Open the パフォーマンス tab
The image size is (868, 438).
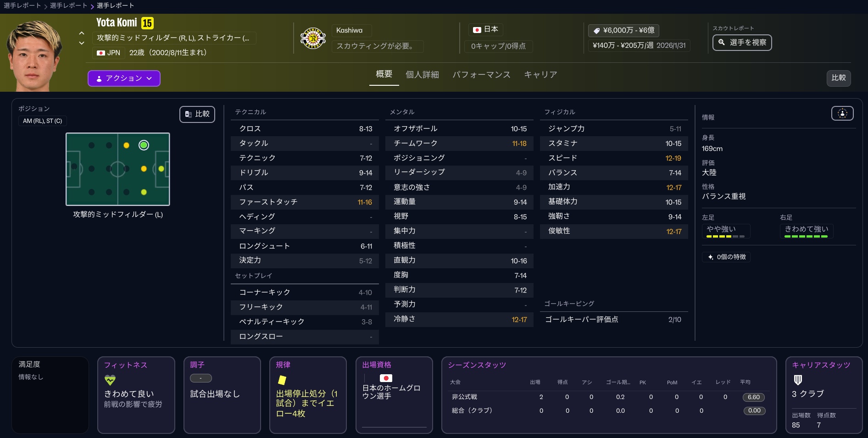tap(481, 75)
